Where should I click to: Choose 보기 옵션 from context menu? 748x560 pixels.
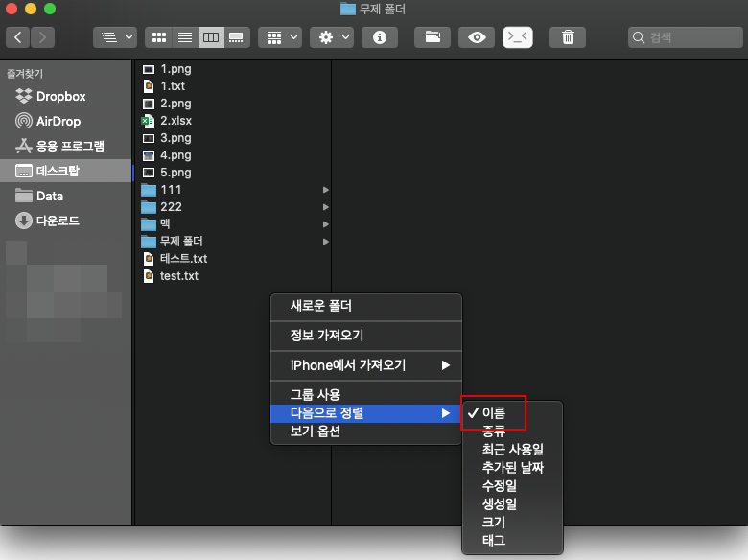click(x=366, y=432)
